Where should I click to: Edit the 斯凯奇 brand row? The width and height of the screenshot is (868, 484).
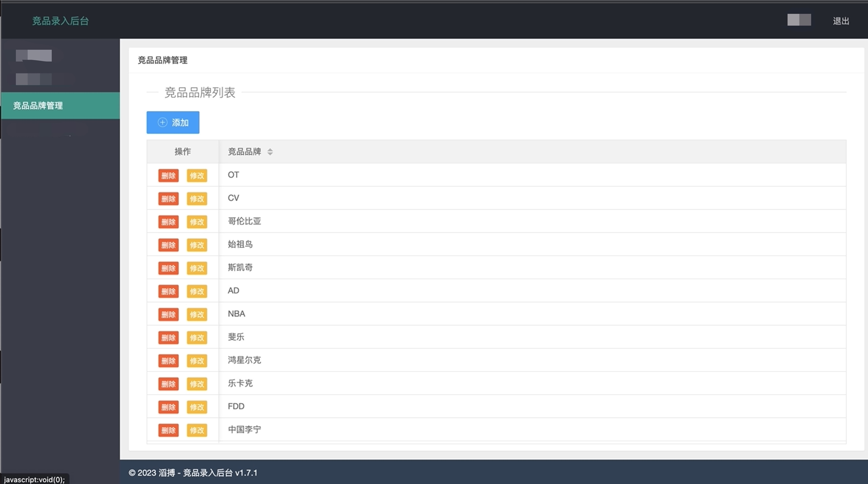point(197,268)
